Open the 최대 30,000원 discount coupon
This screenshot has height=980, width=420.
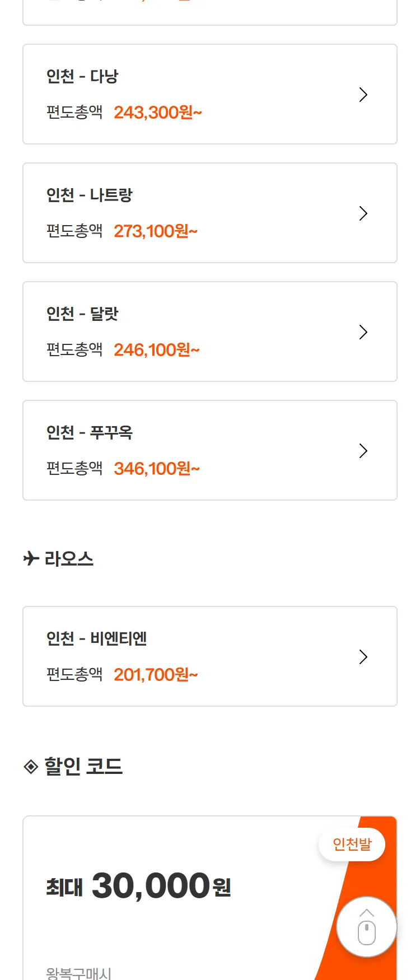click(x=138, y=886)
